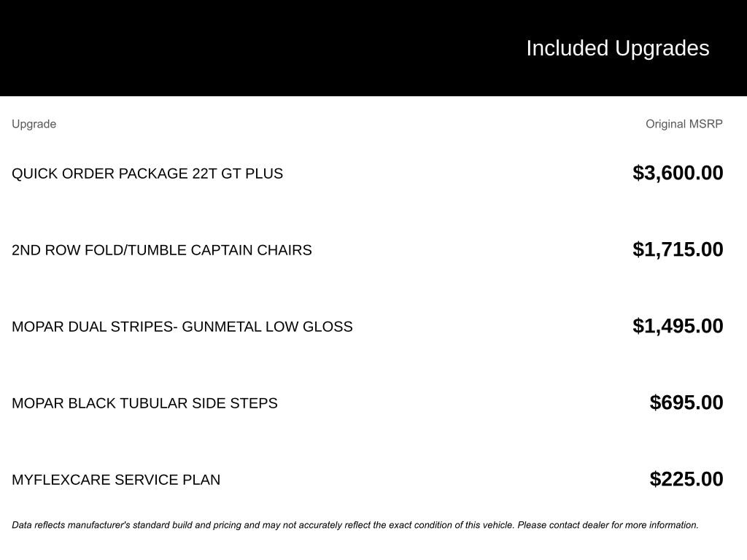The width and height of the screenshot is (747, 560).
Task: Click the $1,715.00 MSRP value
Action: point(678,249)
